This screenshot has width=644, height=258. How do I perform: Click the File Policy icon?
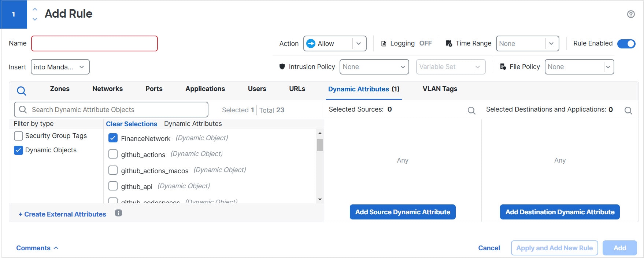pos(503,66)
